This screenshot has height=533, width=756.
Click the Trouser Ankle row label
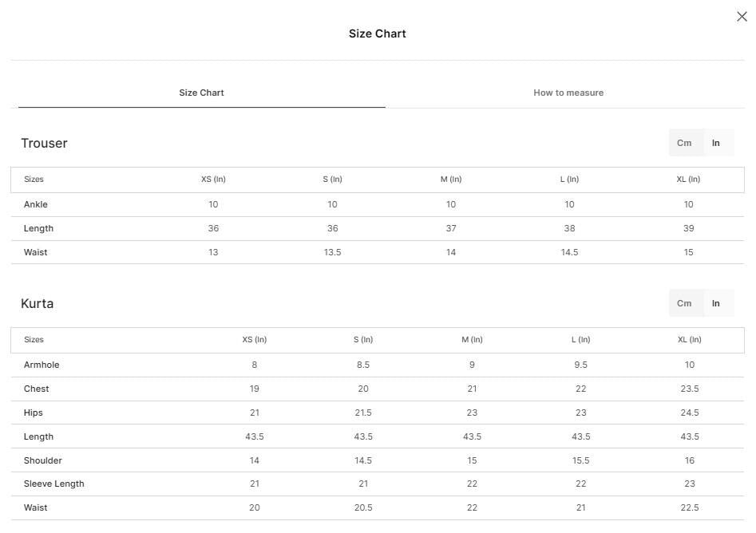coord(36,204)
